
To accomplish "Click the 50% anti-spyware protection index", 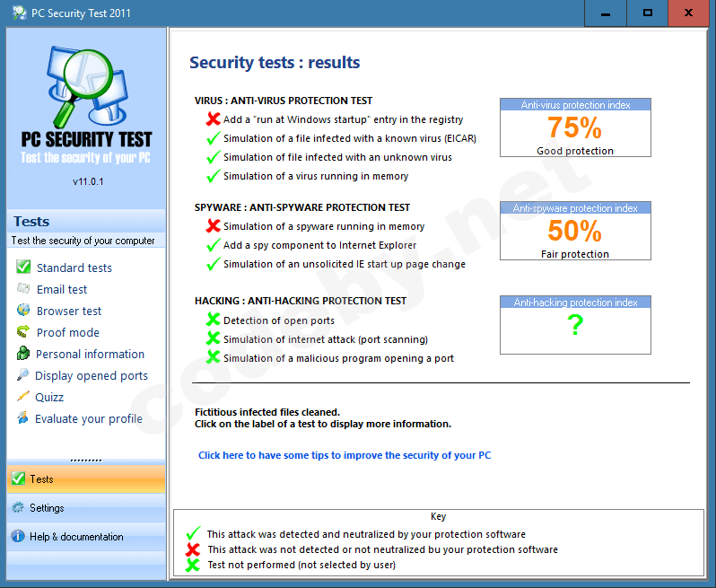I will point(574,231).
